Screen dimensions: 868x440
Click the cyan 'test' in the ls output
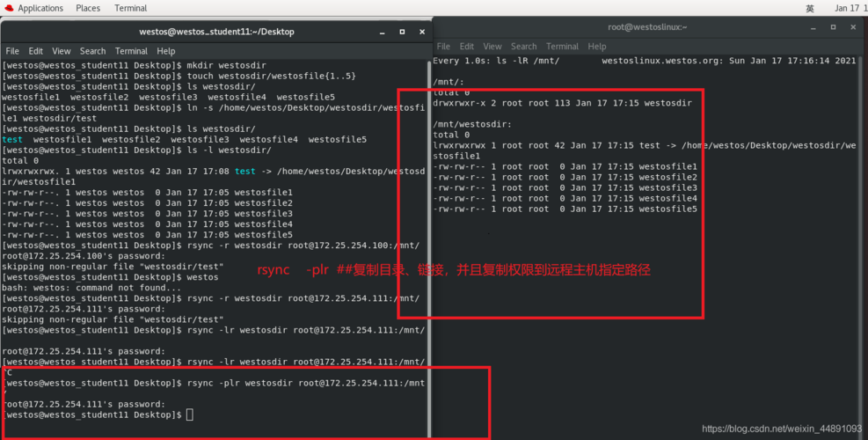12,140
